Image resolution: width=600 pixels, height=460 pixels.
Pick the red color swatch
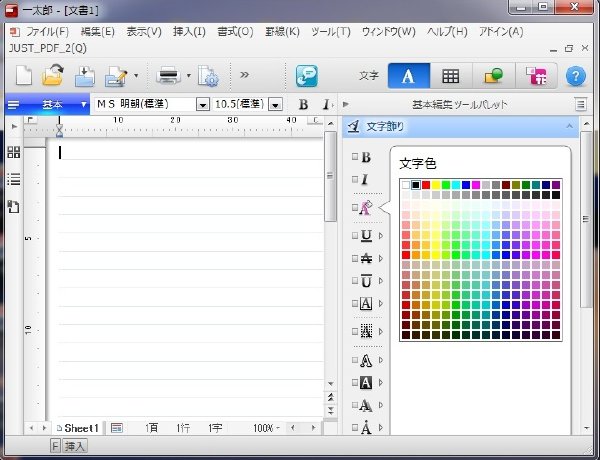pyautogui.click(x=426, y=185)
